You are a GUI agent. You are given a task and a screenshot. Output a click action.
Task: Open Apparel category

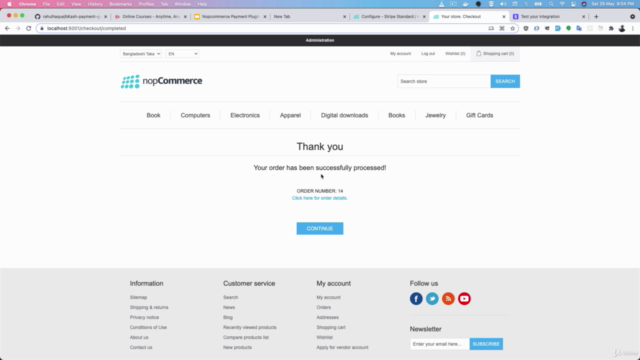(290, 116)
